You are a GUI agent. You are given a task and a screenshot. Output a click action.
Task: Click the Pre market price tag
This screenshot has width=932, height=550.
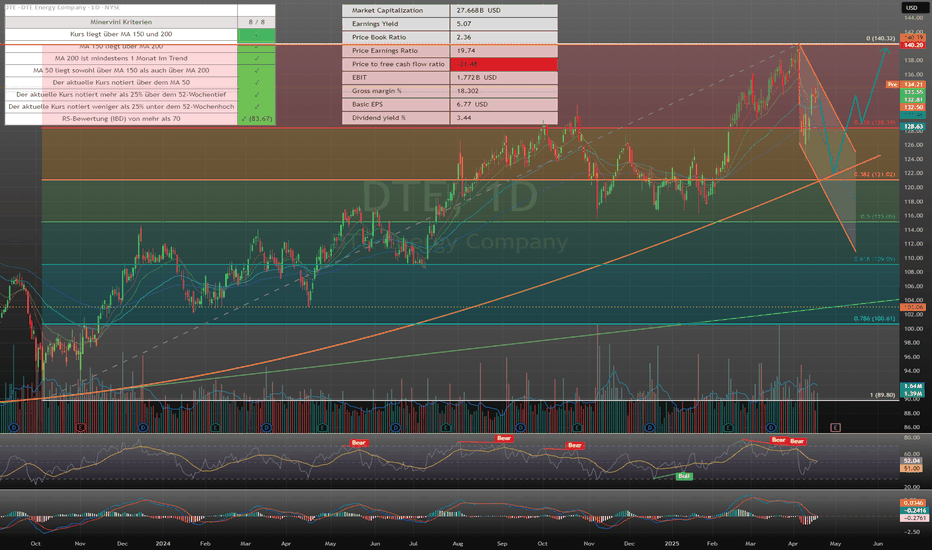point(892,85)
